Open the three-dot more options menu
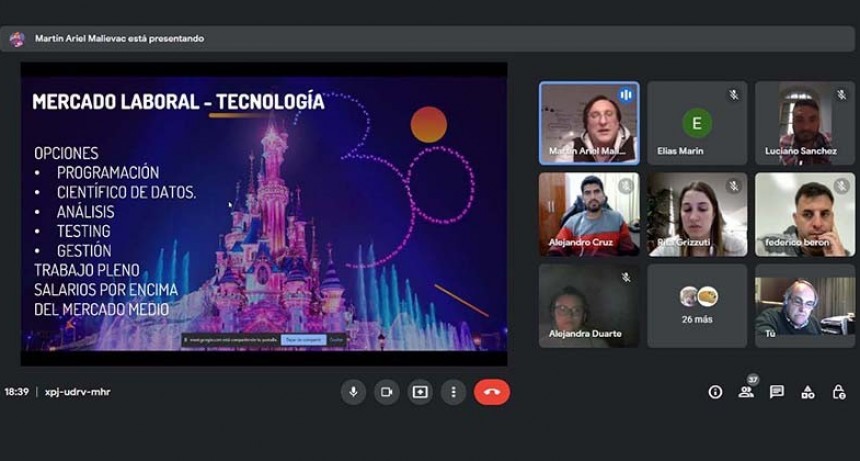The image size is (860, 461). tap(453, 392)
